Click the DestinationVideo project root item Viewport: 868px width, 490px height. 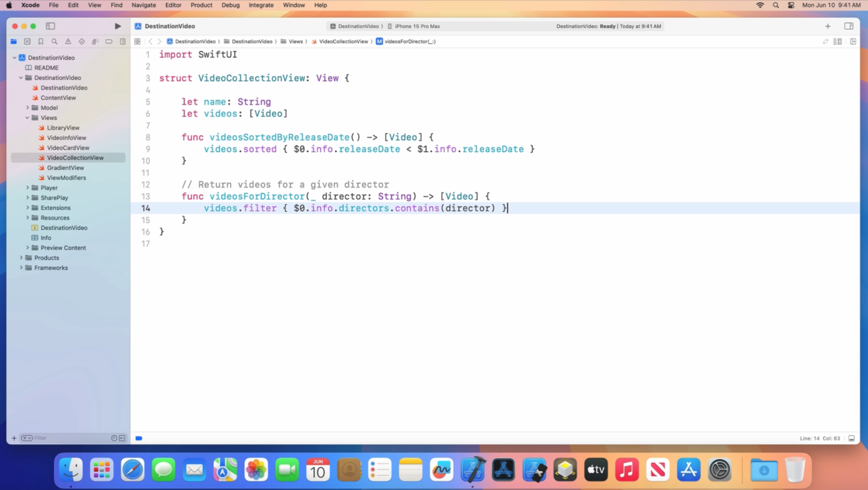[51, 57]
